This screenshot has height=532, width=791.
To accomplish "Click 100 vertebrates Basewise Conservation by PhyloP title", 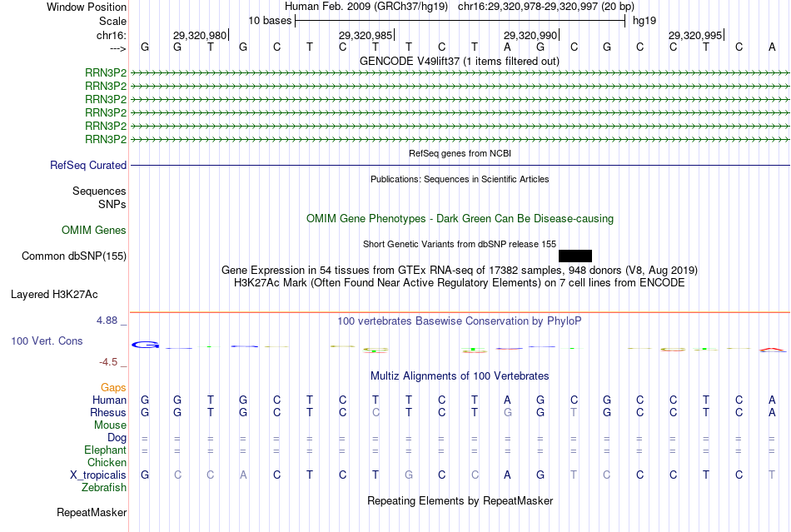I will pyautogui.click(x=460, y=321).
